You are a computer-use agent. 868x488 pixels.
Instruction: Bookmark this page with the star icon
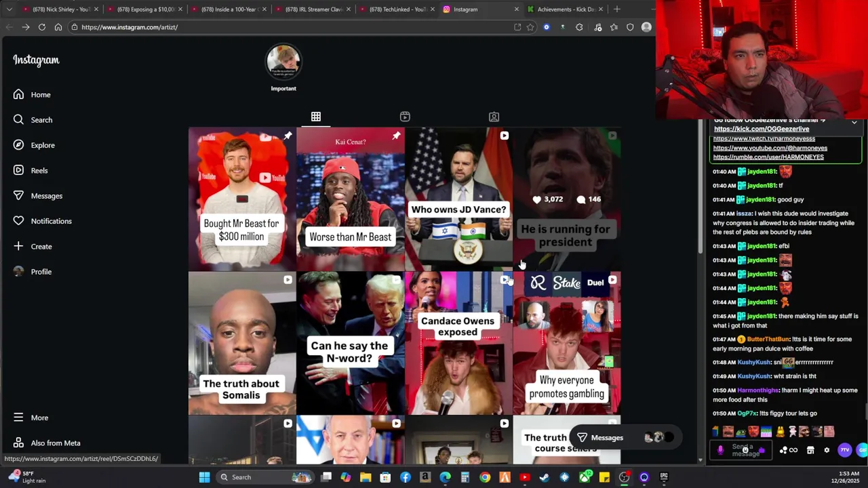coord(530,27)
